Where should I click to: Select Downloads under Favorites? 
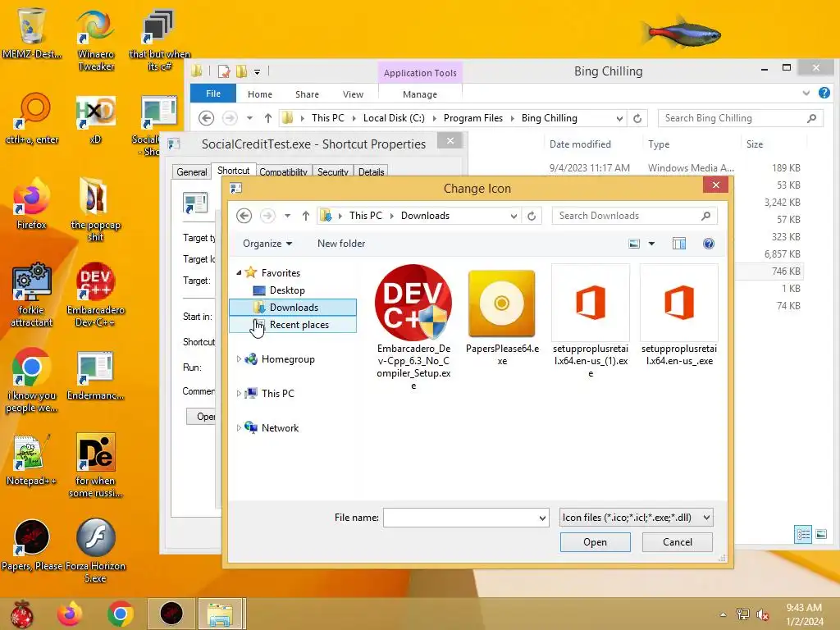(x=293, y=307)
